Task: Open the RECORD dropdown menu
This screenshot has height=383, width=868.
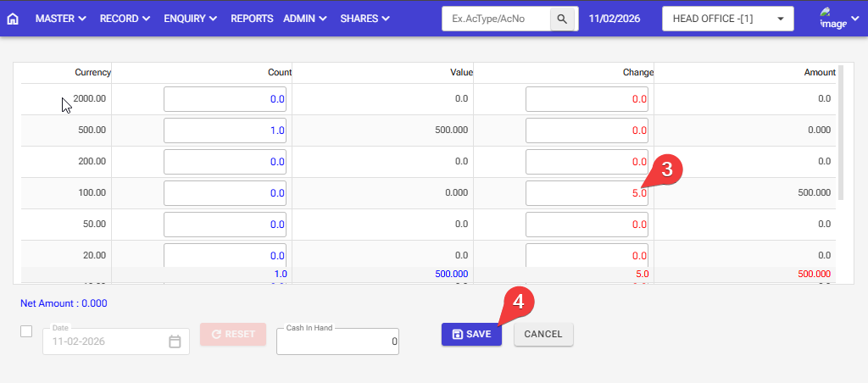Action: click(x=125, y=19)
